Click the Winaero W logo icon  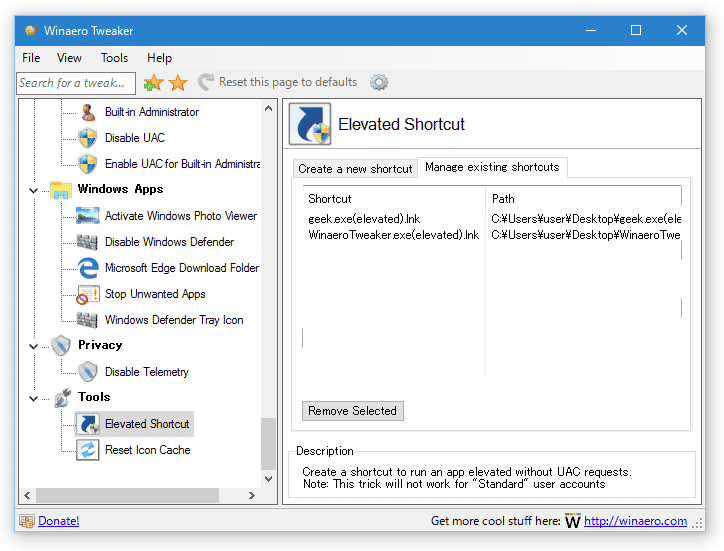pos(573,521)
